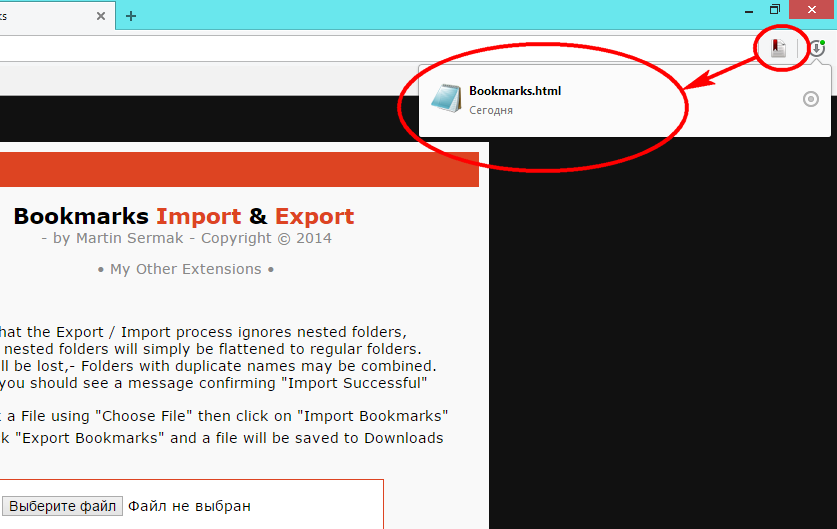
Task: Open the Bookmarks Import & Export extension icon
Action: (778, 49)
